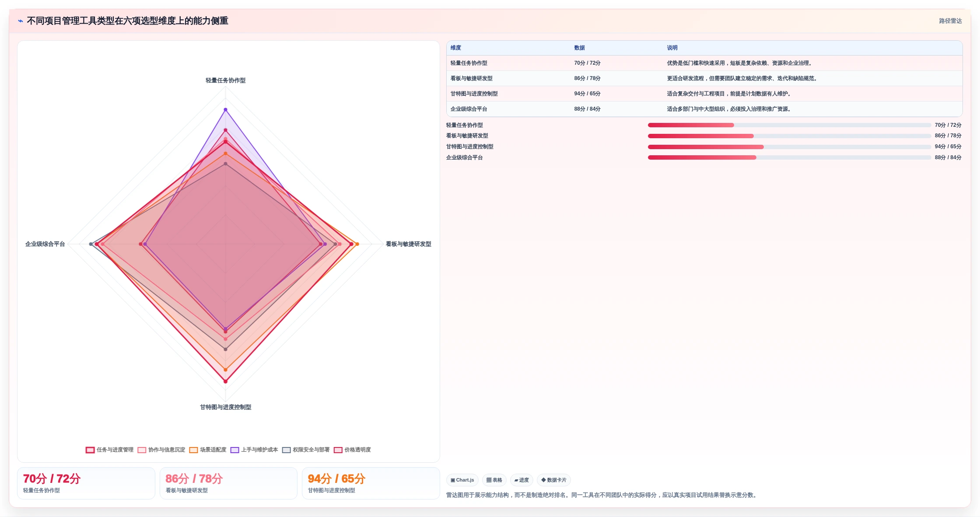Toggle the 协作与信息沉淀 legend entry
Viewport: 980px width, 517px height.
pyautogui.click(x=161, y=450)
